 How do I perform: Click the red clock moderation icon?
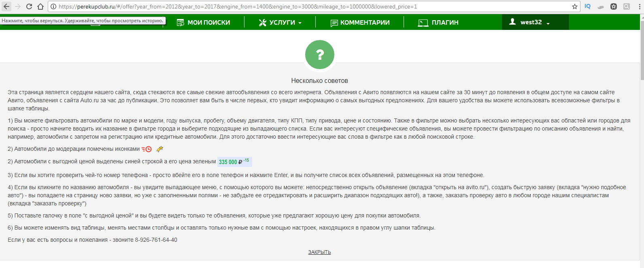click(x=147, y=149)
